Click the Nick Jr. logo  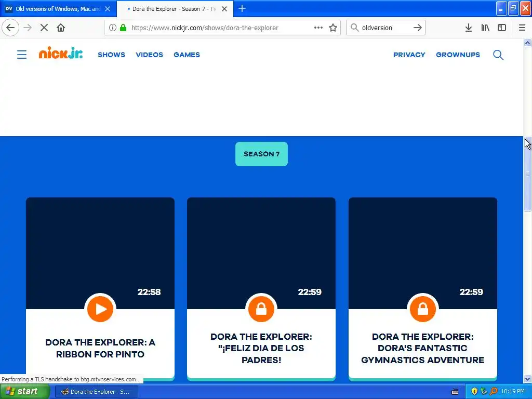(61, 52)
